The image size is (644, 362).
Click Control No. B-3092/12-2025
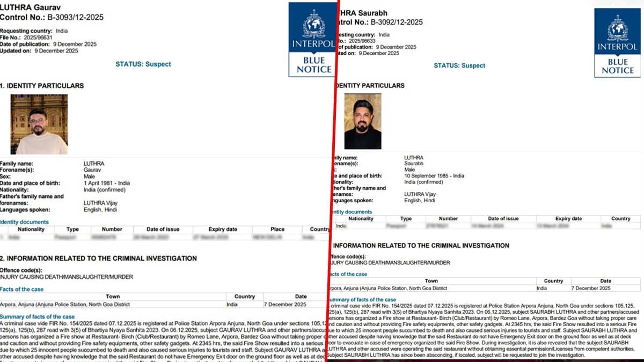click(379, 22)
